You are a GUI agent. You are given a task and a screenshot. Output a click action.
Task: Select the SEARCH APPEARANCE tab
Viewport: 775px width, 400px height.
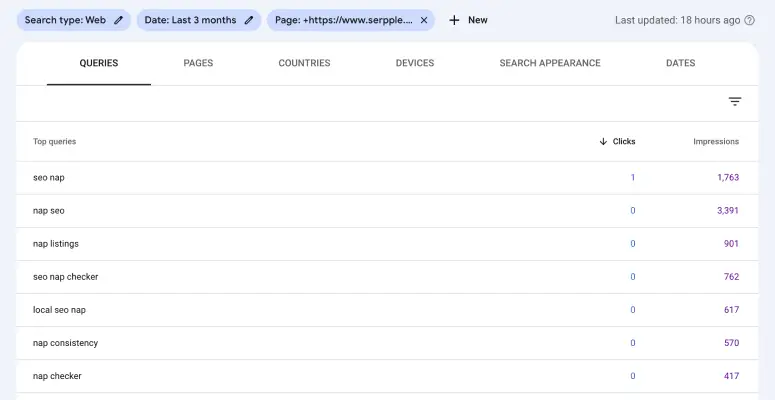550,63
